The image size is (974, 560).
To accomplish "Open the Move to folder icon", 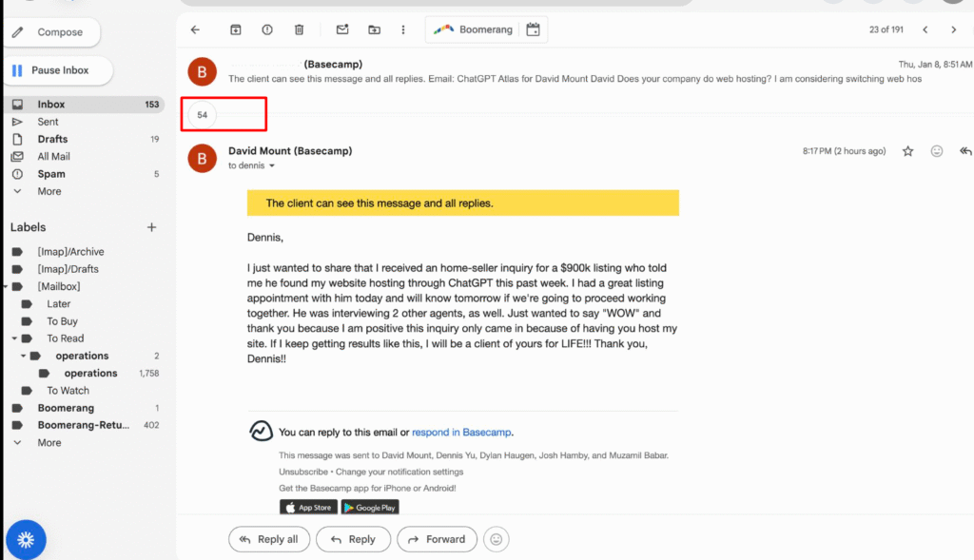I will coord(374,30).
